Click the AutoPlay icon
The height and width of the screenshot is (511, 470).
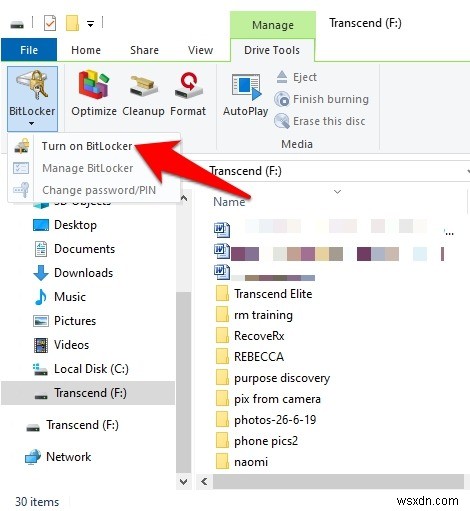pyautogui.click(x=246, y=95)
